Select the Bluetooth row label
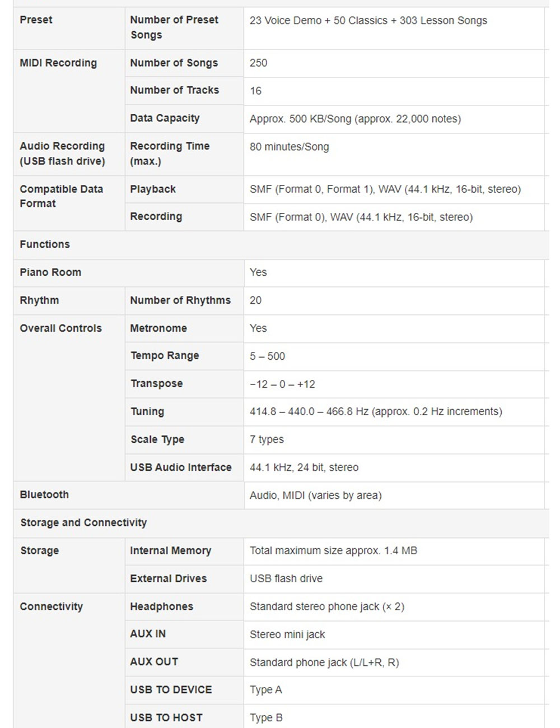Viewport: 560px width, 728px height. tap(44, 495)
